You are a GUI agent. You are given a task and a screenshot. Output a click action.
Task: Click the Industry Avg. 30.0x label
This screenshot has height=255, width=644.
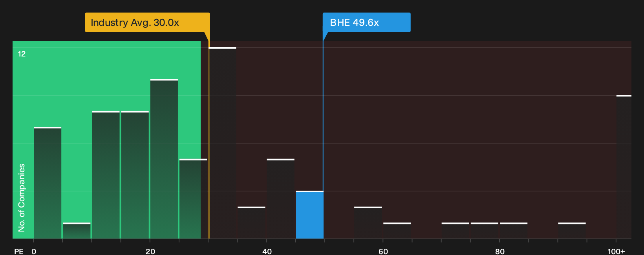pos(147,22)
